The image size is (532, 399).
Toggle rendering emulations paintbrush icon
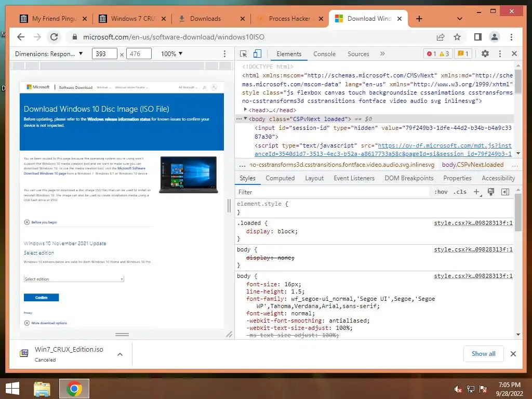pyautogui.click(x=490, y=192)
